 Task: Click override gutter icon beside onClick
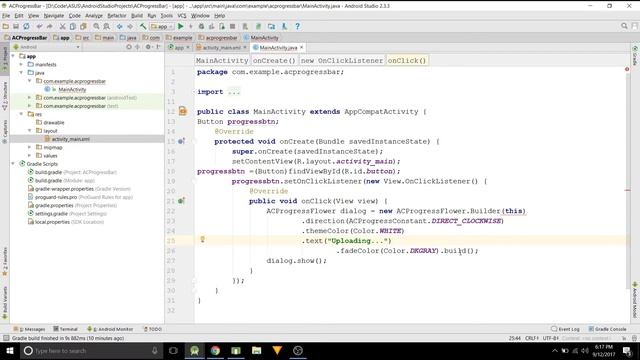pyautogui.click(x=181, y=201)
